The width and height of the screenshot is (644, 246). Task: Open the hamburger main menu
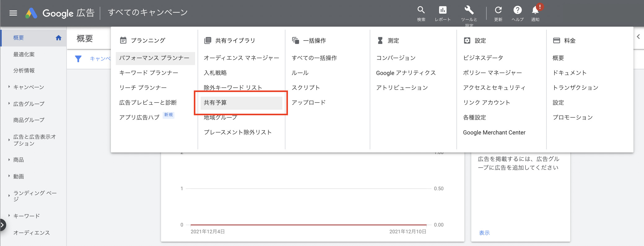coord(13,13)
